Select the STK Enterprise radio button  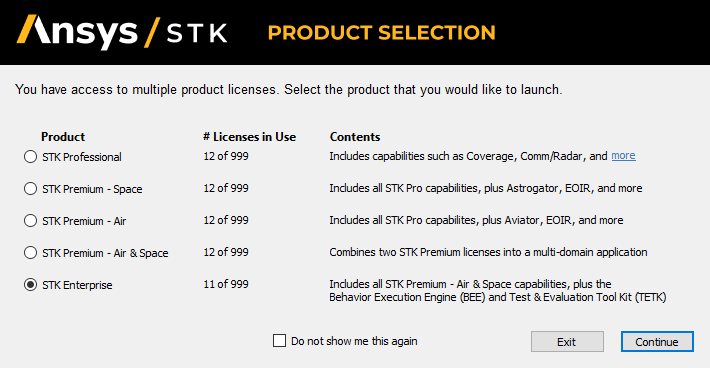pos(30,285)
